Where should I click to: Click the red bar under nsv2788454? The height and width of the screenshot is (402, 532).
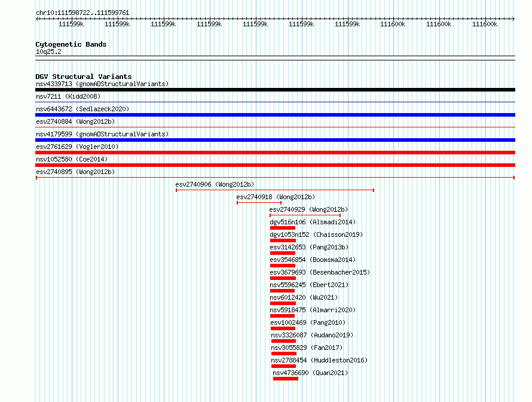284,366
